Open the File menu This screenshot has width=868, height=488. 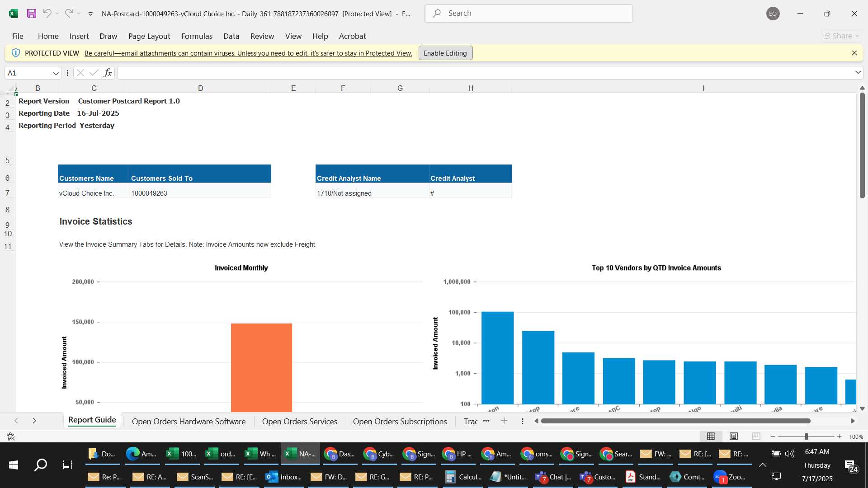(x=18, y=36)
